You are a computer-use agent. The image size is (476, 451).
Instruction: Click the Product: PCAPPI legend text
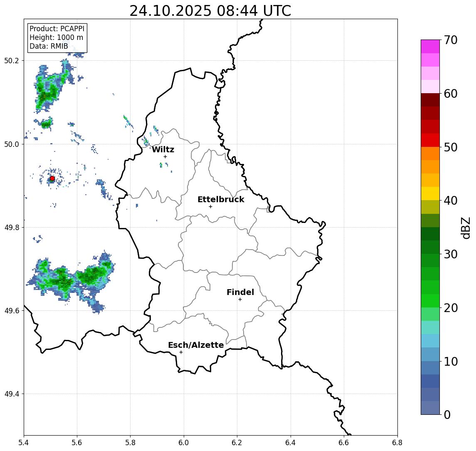57,29
